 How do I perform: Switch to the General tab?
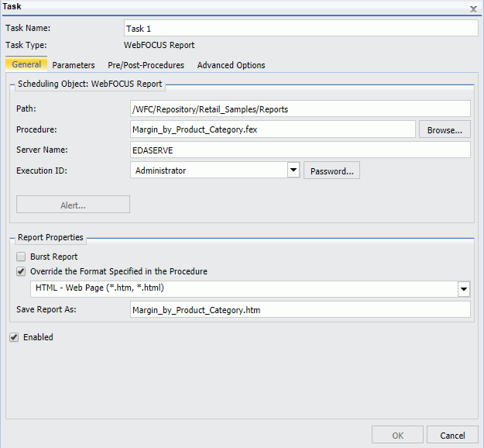coord(26,64)
